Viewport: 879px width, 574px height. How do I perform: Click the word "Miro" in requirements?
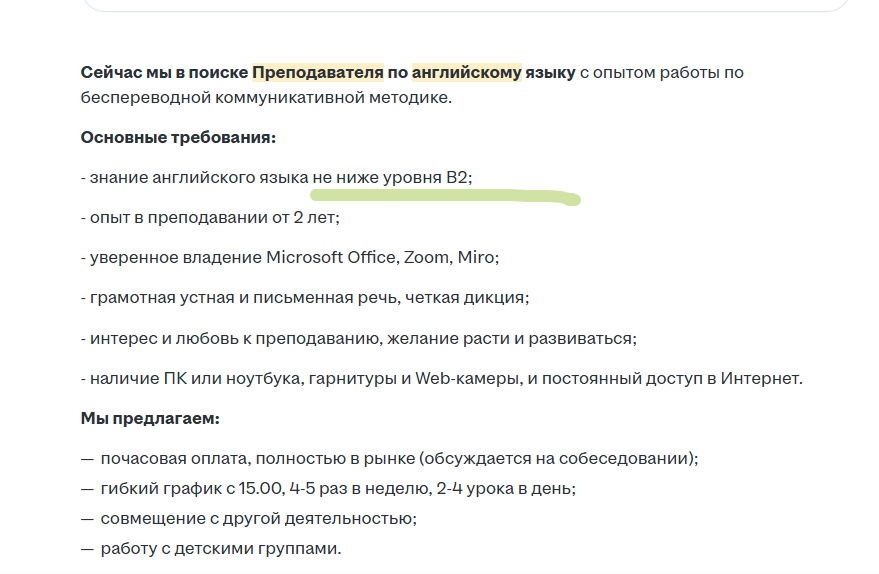pos(476,257)
